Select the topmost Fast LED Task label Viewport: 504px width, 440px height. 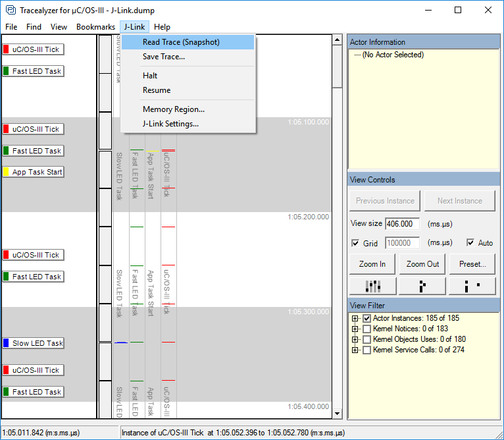tap(33, 71)
